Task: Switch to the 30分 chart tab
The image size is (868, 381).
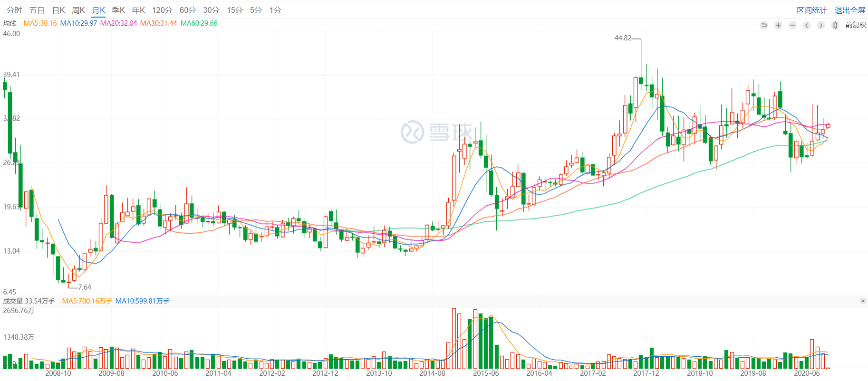Action: [x=211, y=10]
